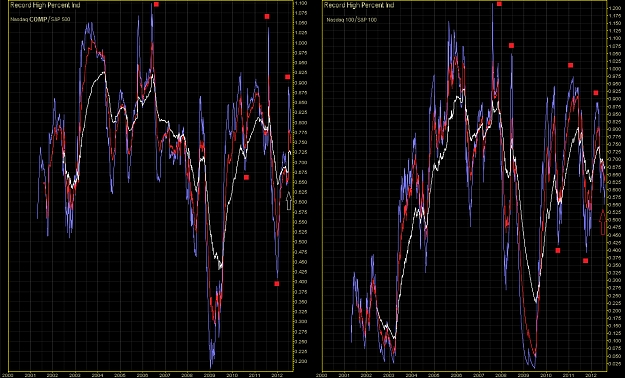The height and width of the screenshot is (378, 625).
Task: Select the red marker near 0.375 on the Nasdaq 100 chart
Action: pos(586,261)
